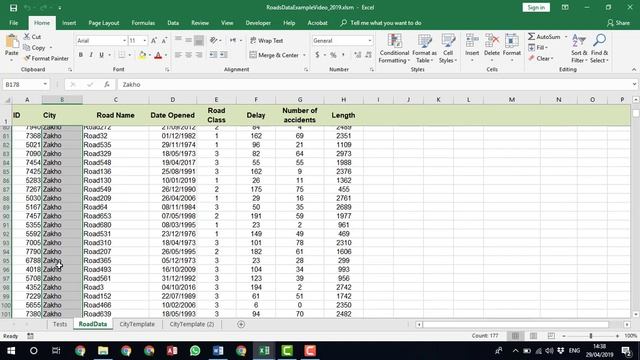Click the Increase Decimal icon
This screenshot has width=640, height=360.
pos(358,55)
